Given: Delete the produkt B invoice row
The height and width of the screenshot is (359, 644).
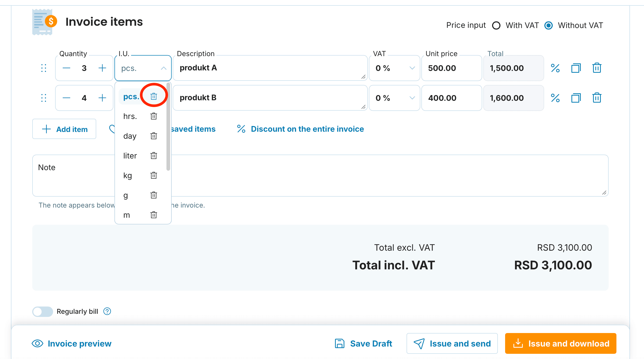Looking at the screenshot, I should point(597,98).
